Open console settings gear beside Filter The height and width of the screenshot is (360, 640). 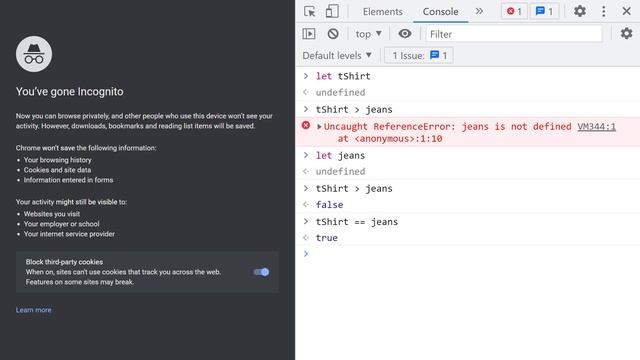tap(626, 33)
